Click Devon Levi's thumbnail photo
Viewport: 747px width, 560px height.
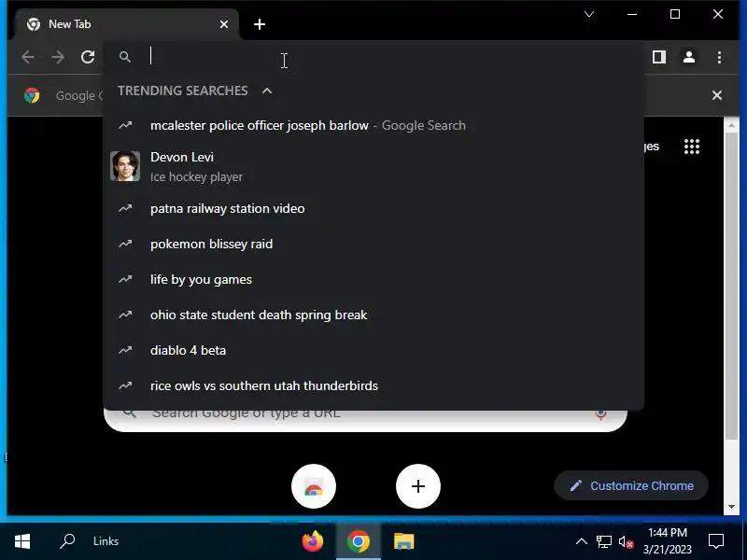(x=125, y=166)
